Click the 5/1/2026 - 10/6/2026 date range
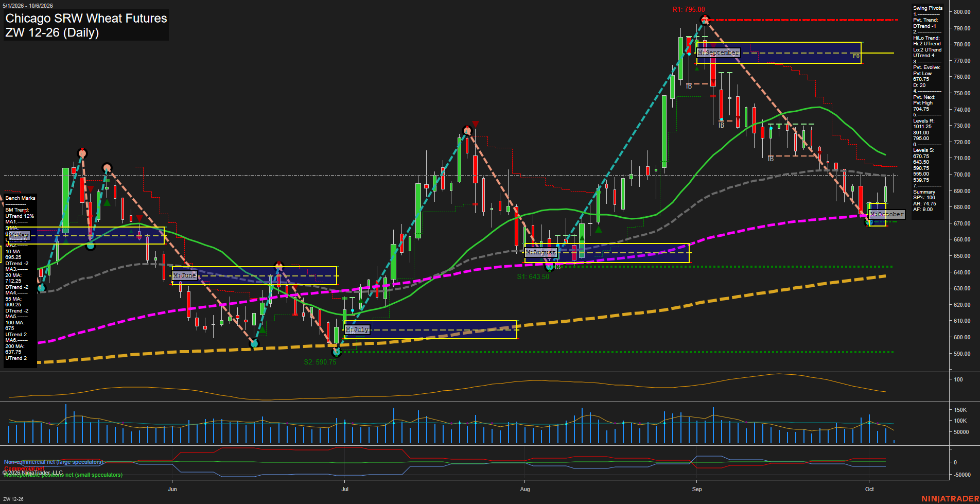This screenshot has width=980, height=504. pyautogui.click(x=27, y=6)
